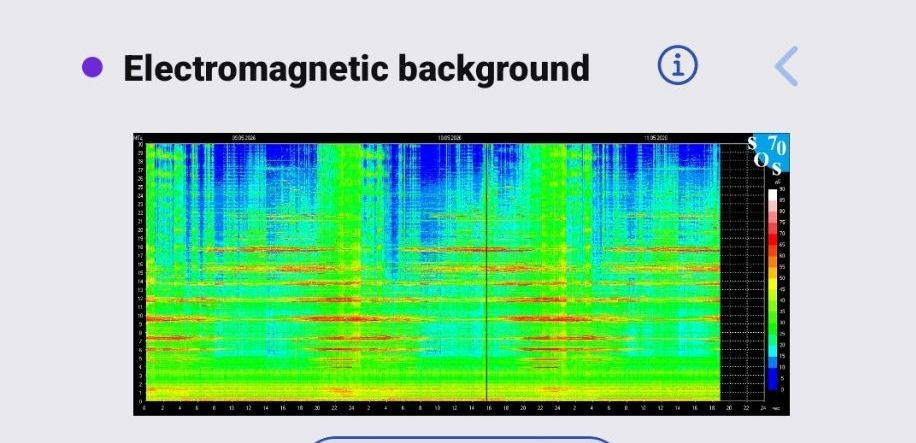Click the white top of the color scale
This screenshot has height=443, width=916.
pyautogui.click(x=772, y=195)
